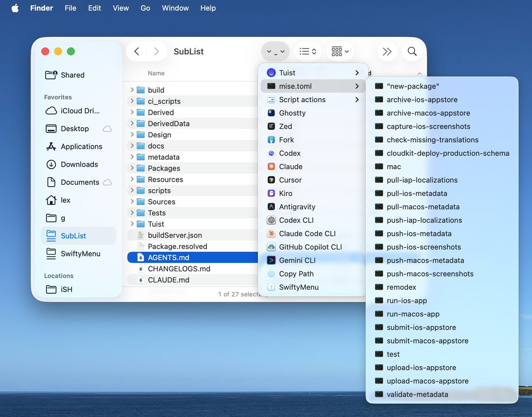
Task: Launch Antigravity from the menu
Action: coord(313,207)
